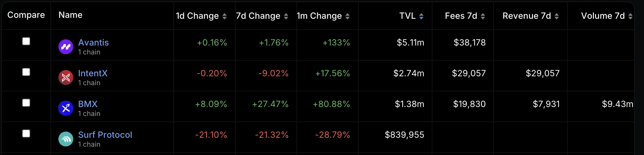The height and width of the screenshot is (155, 644).
Task: Tick the BMX compare checkbox
Action: click(x=26, y=103)
